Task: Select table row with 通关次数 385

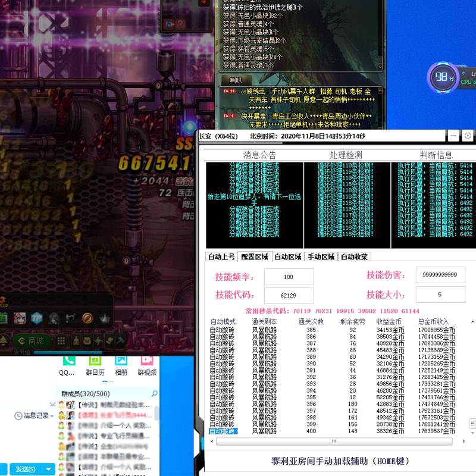Action: point(332,330)
